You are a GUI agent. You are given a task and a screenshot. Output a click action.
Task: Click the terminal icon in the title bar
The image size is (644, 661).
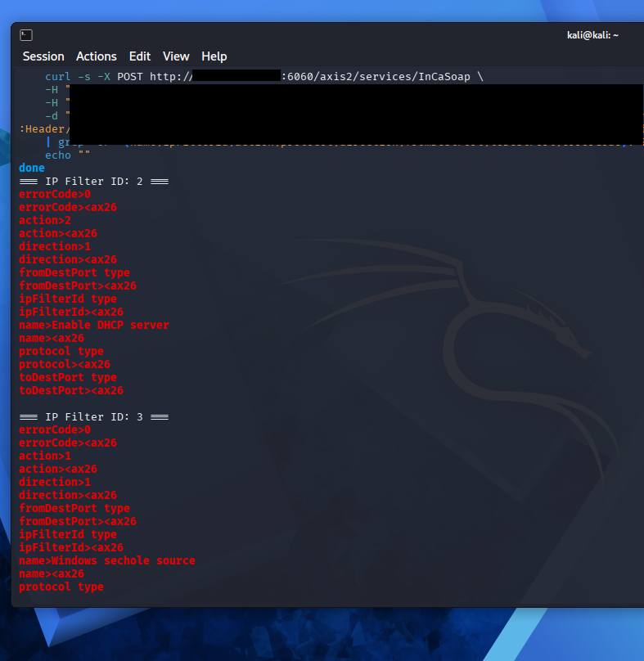pyautogui.click(x=26, y=35)
